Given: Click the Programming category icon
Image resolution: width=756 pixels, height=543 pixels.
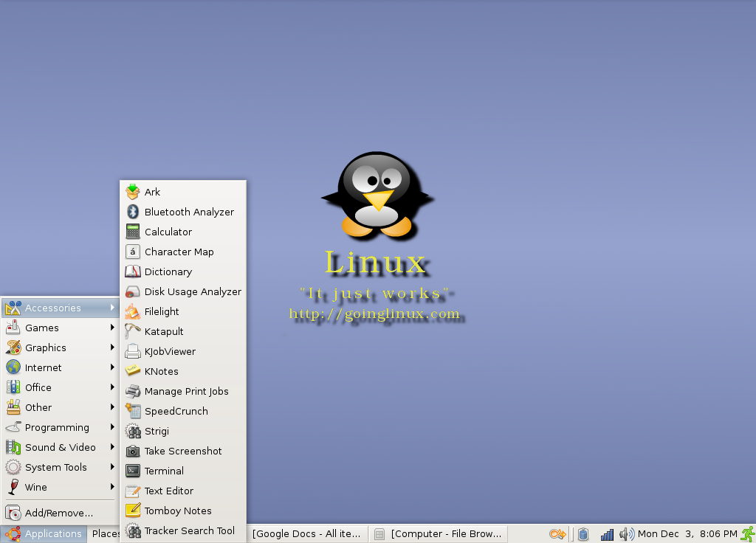Looking at the screenshot, I should 13,427.
